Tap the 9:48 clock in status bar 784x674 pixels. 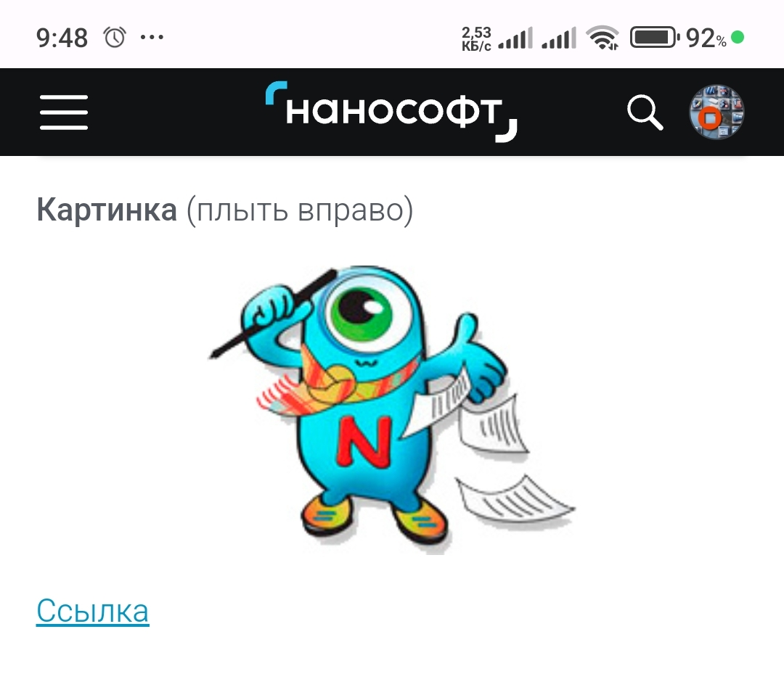[62, 38]
